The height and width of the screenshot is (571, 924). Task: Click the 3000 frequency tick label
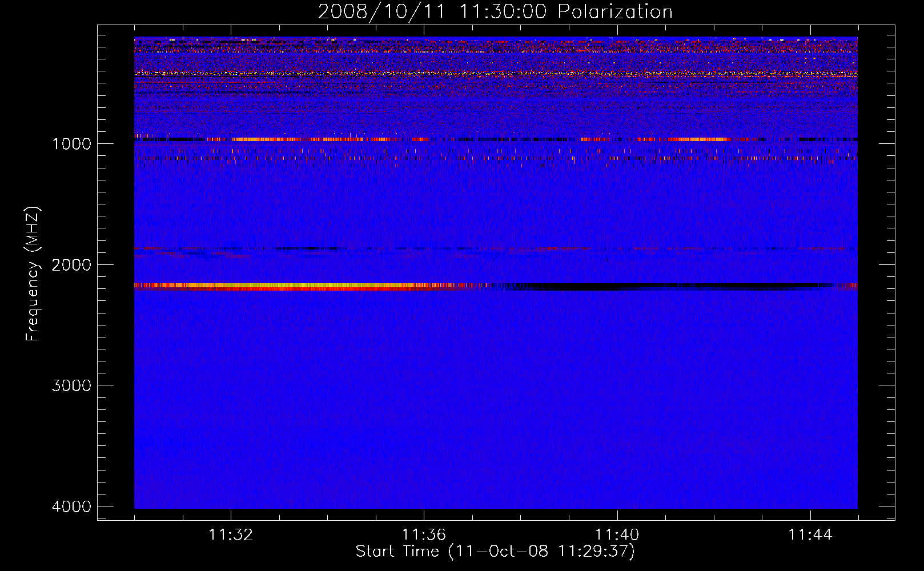point(71,385)
